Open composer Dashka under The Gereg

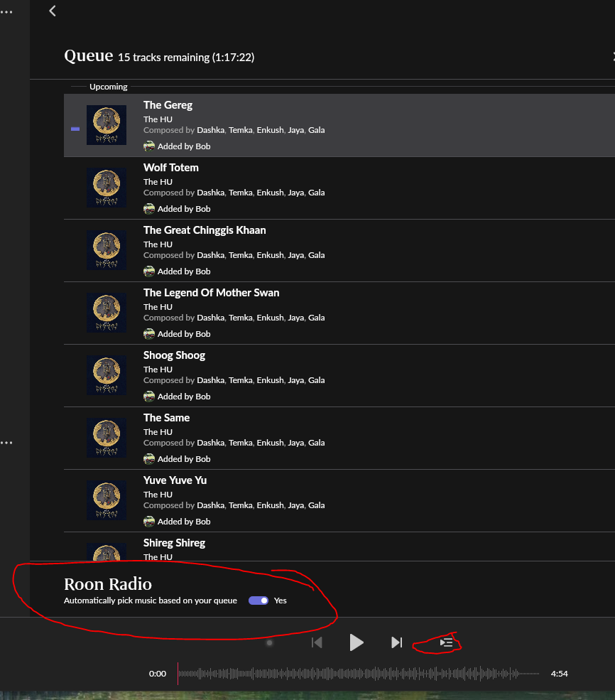(x=210, y=130)
